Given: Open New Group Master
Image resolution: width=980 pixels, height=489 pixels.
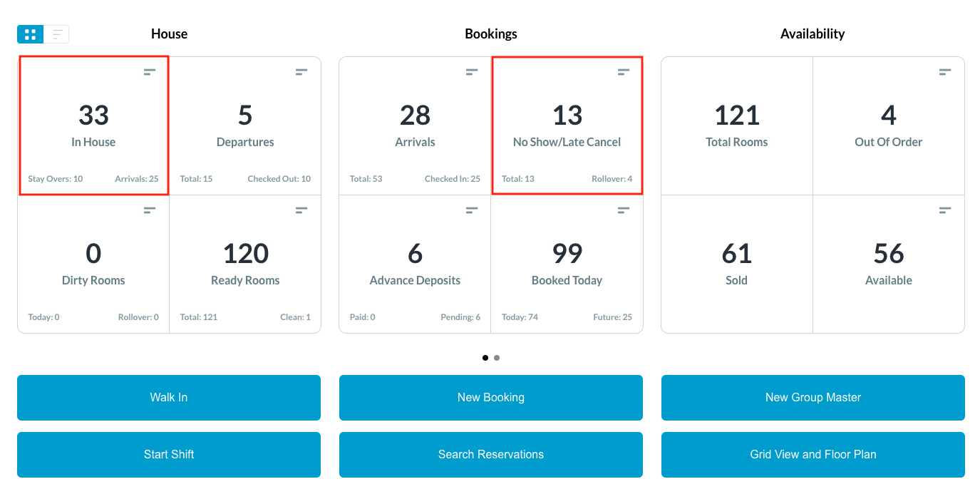Looking at the screenshot, I should 813,398.
